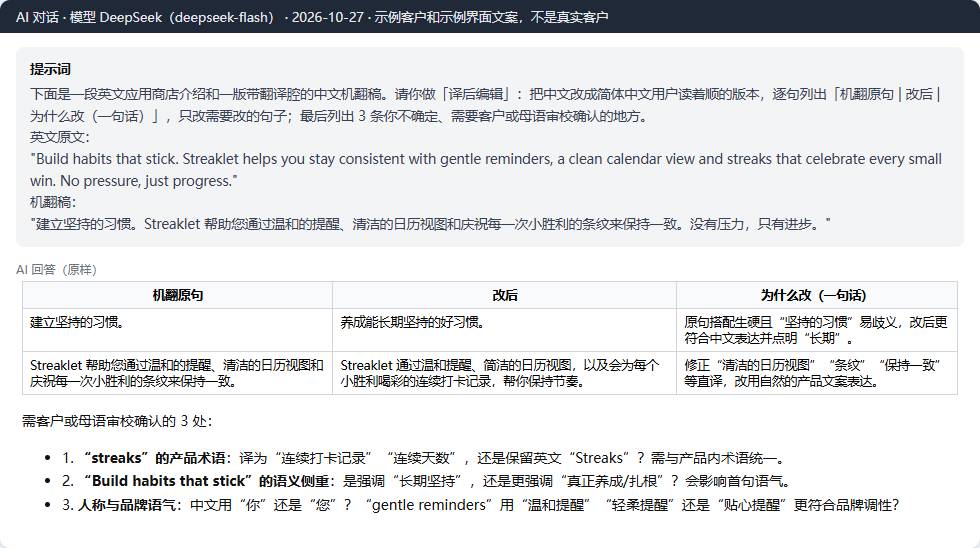Viewport: 980px width, 548px height.
Task: Click the line '需客户或母语审校确认的 3 处:'
Action: (118, 421)
